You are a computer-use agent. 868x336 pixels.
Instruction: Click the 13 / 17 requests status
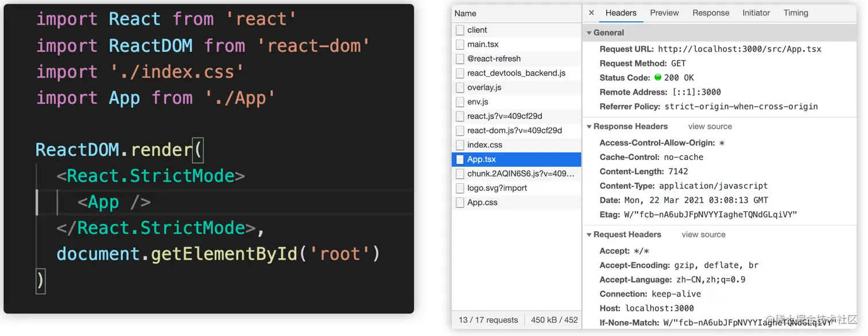(x=489, y=320)
